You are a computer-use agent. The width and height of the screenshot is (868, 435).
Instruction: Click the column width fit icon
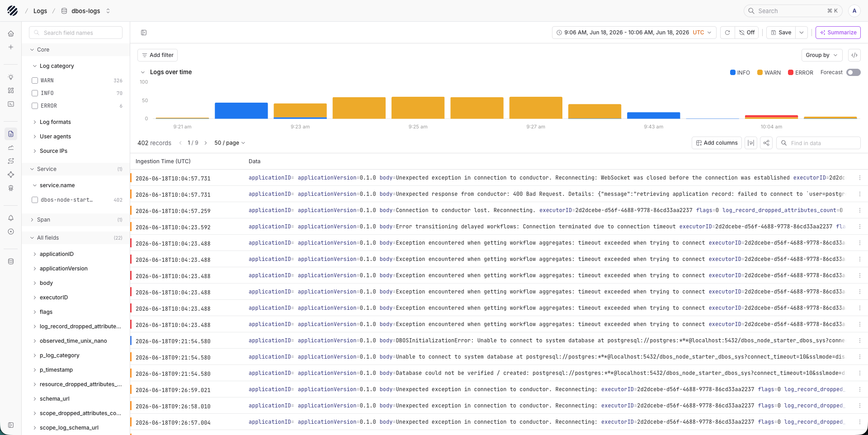point(751,143)
